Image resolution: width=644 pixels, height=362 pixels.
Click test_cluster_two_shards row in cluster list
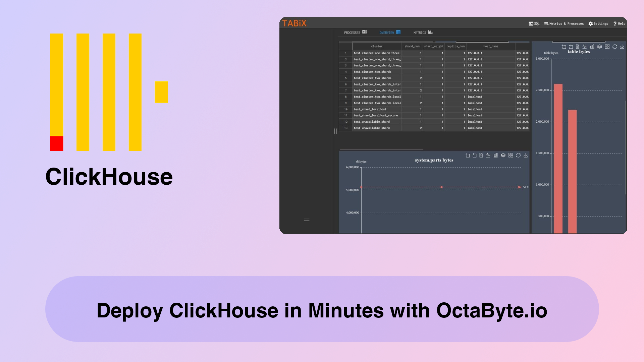(x=376, y=72)
